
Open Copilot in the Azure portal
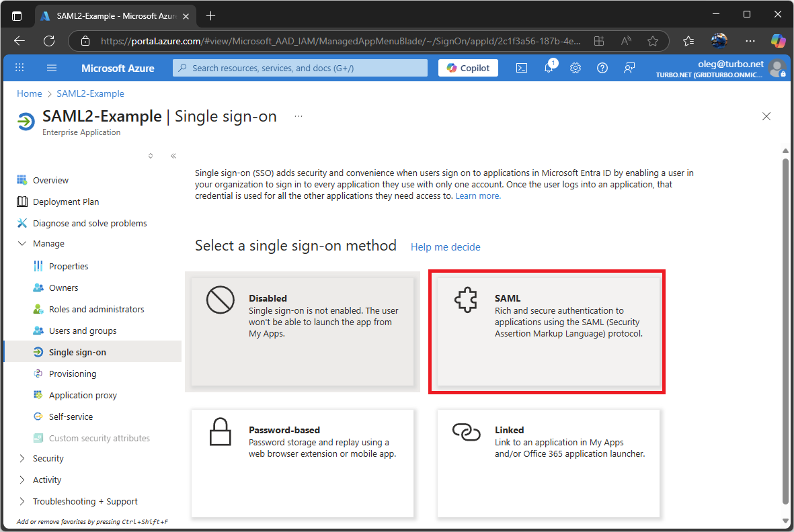point(468,67)
